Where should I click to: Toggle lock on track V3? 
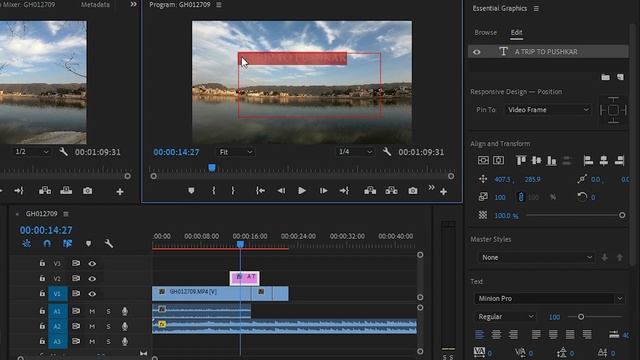click(42, 263)
